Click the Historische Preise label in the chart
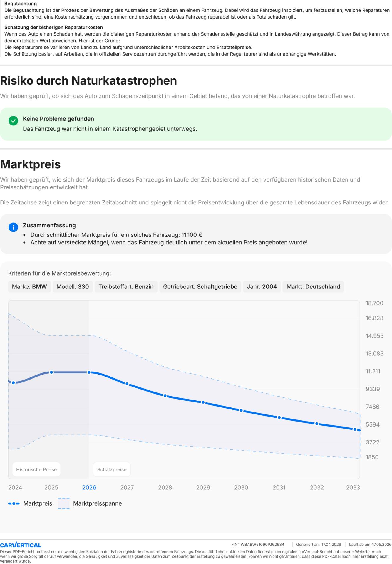This screenshot has width=392, height=564. pyautogui.click(x=36, y=469)
